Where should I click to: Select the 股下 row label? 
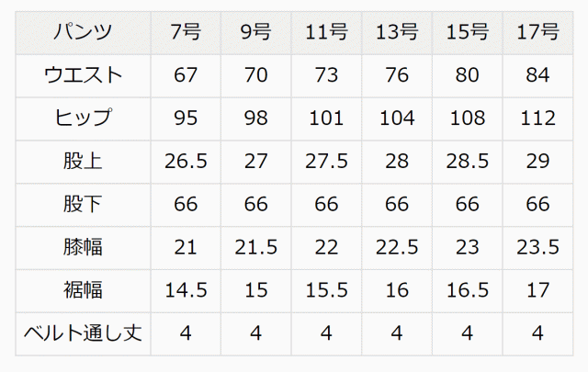[83, 204]
